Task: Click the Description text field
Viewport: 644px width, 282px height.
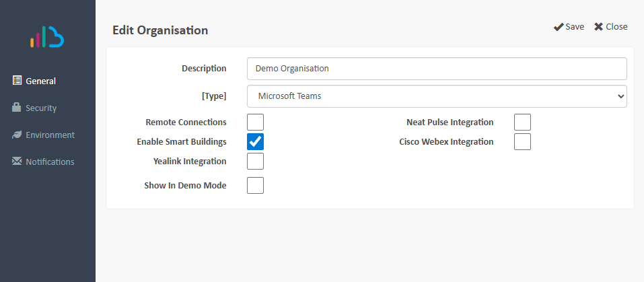Action: pos(437,69)
